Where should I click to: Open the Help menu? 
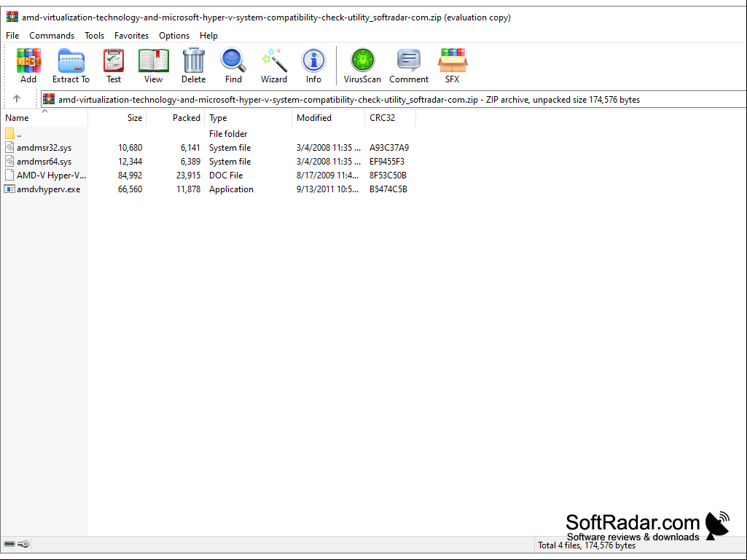tap(208, 36)
